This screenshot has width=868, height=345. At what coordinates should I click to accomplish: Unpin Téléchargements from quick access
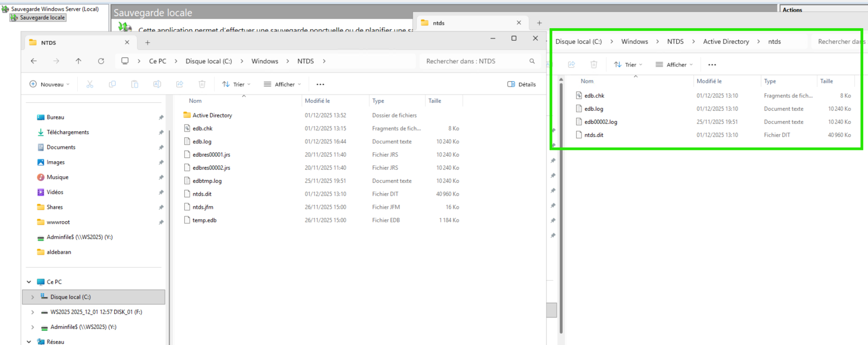161,132
